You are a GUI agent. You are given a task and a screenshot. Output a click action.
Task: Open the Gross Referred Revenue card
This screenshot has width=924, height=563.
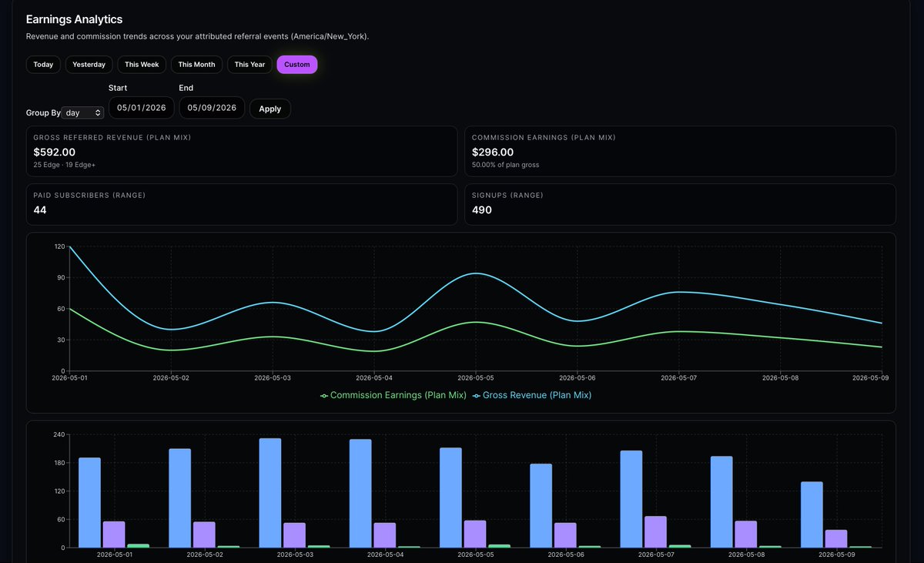click(242, 151)
